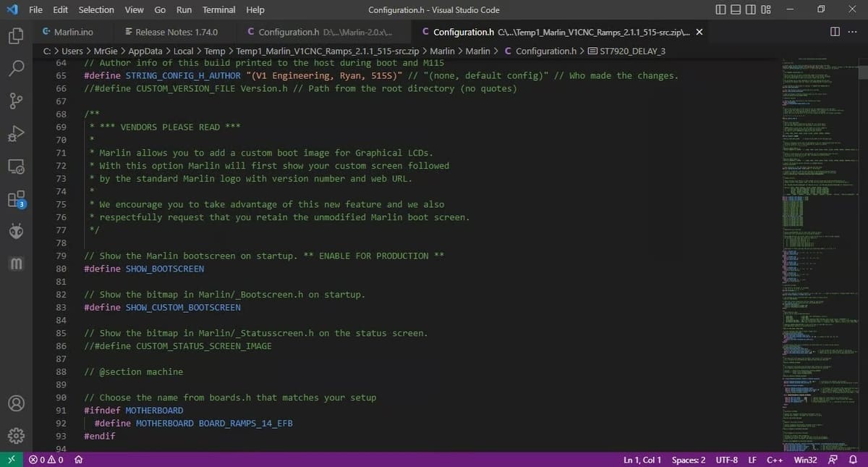Click 'Ln 1, Col 1' in status bar
The image size is (868, 467).
642,460
